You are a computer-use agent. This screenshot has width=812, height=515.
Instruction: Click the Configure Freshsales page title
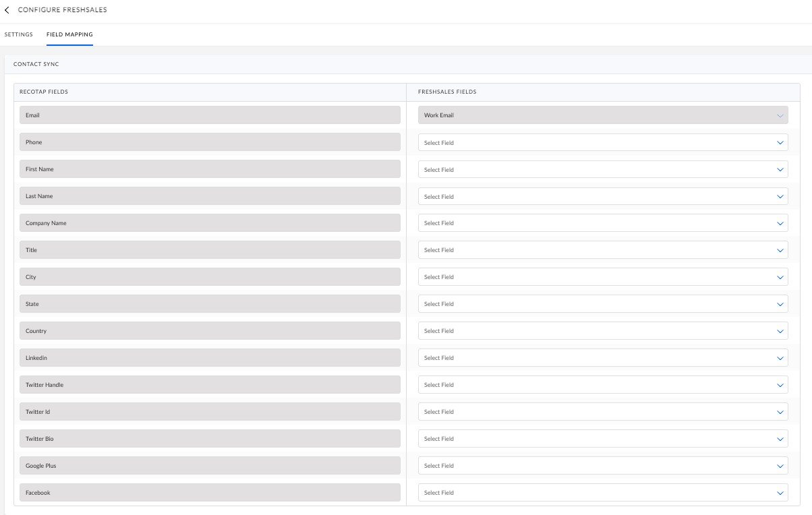click(62, 10)
